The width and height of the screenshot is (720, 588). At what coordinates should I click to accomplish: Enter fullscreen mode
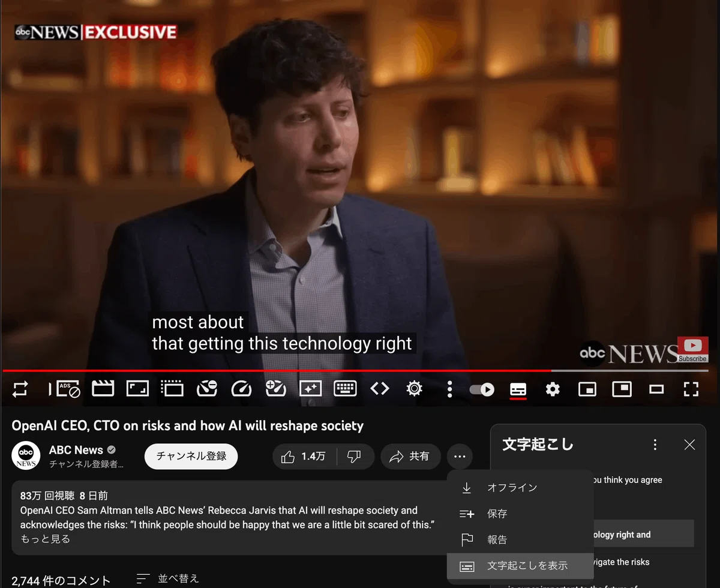[x=691, y=389]
